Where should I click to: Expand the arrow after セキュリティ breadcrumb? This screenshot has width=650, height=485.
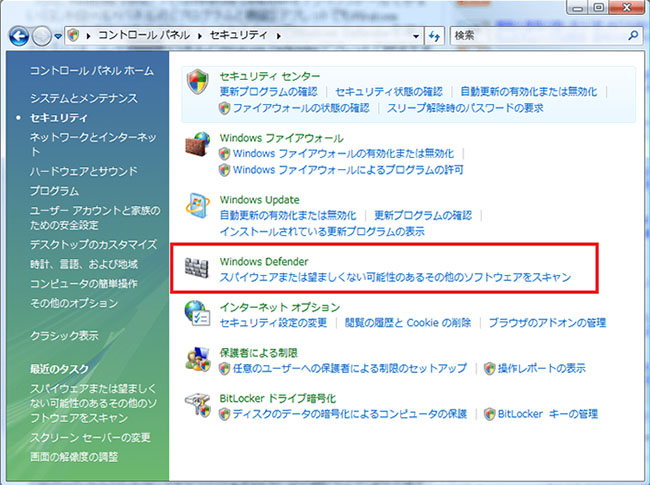[279, 36]
